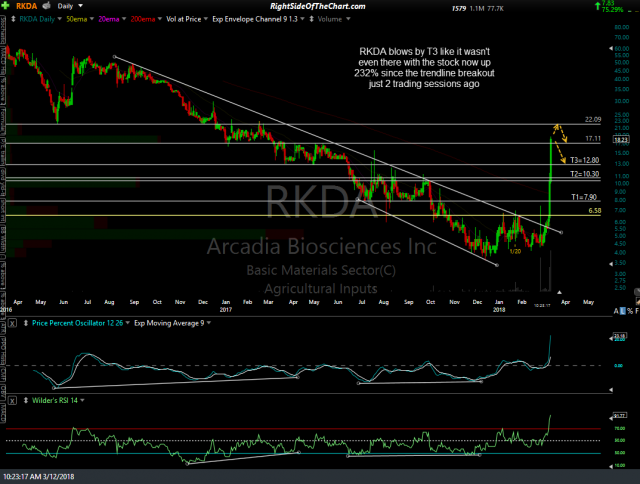Viewport: 640px width, 484px height.
Task: Click the chart annotation about RKDA T3
Action: pyautogui.click(x=424, y=68)
